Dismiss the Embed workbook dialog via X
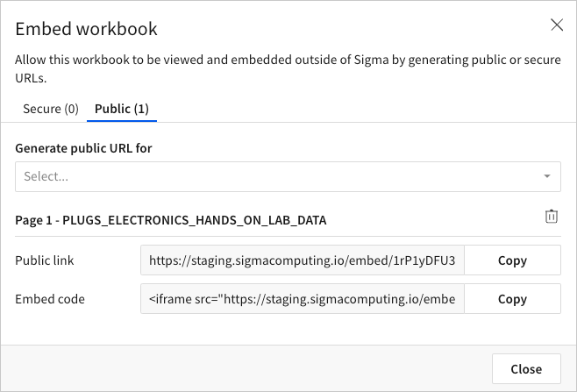Screen dimensions: 577x392 point(557,25)
